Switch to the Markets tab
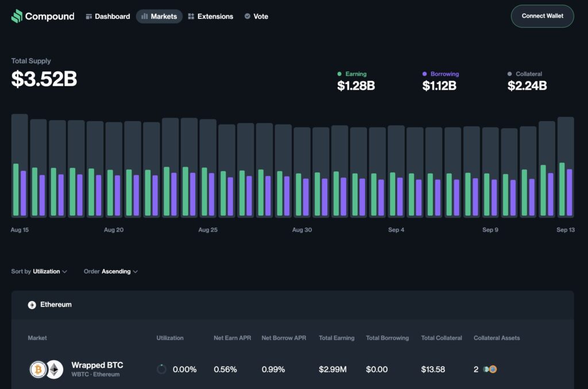588x389 pixels. (159, 17)
